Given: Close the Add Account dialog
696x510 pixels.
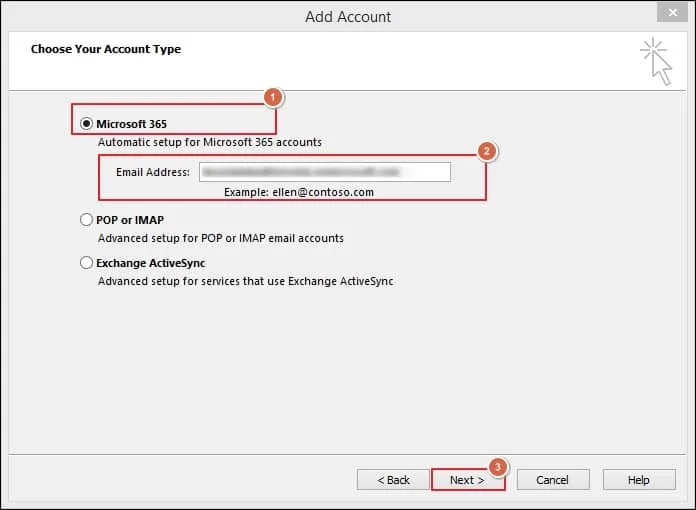Looking at the screenshot, I should pyautogui.click(x=672, y=12).
